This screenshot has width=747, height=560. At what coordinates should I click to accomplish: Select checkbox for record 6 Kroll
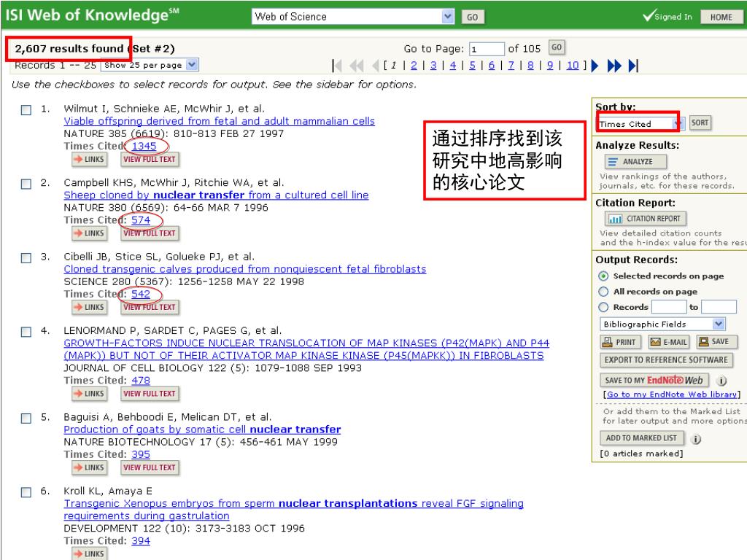(26, 492)
